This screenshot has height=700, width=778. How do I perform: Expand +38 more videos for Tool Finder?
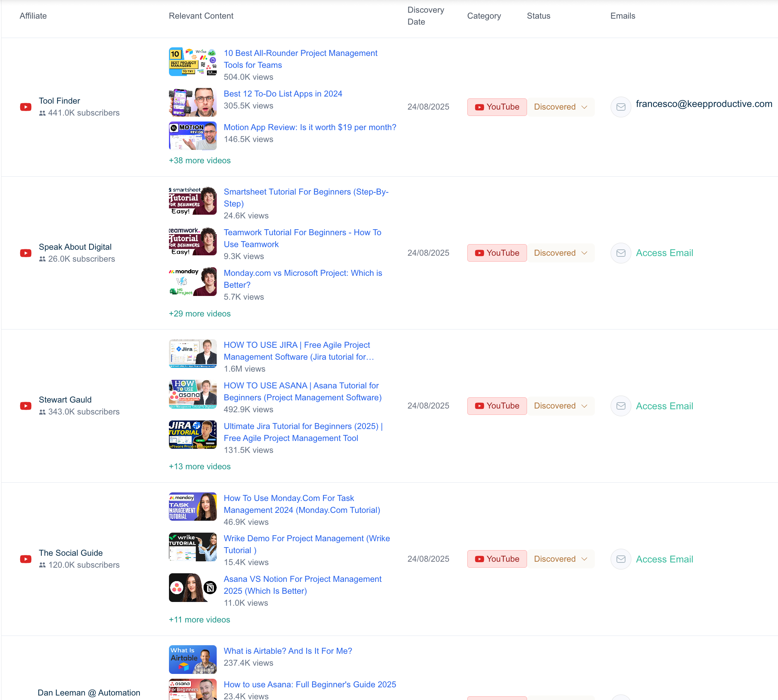(200, 160)
